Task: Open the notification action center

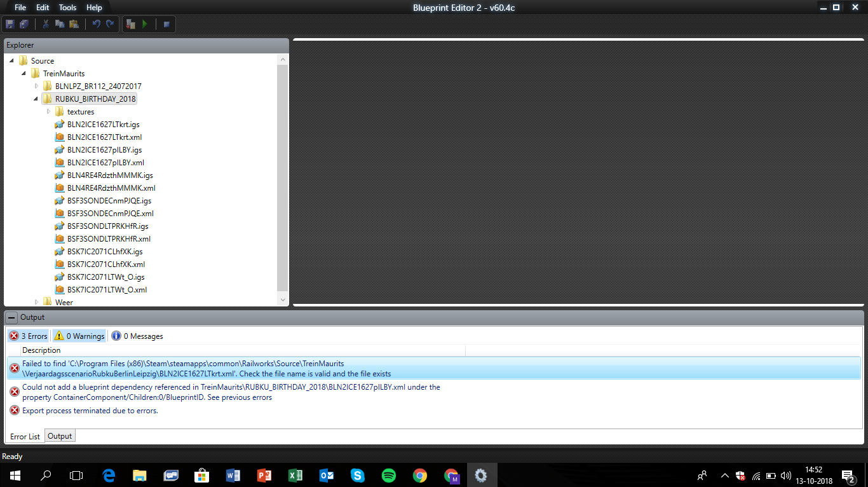Action: [848, 475]
